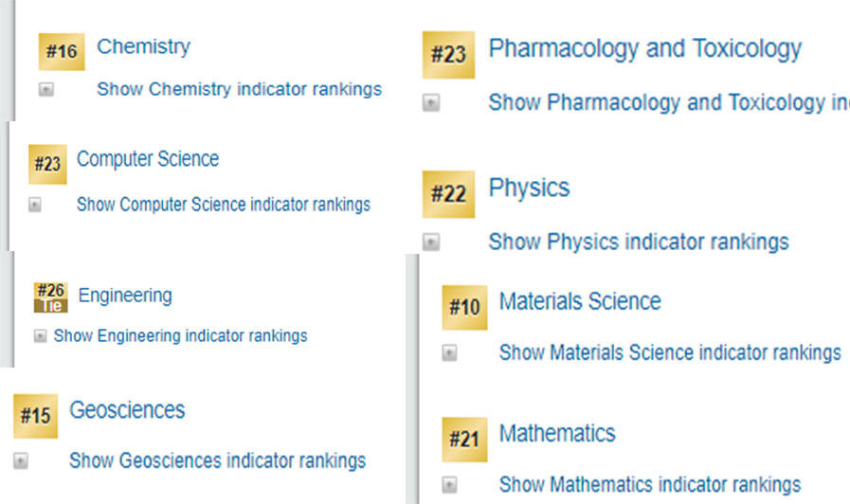
Task: Expand Mathematics rankings plus box
Action: tap(450, 484)
